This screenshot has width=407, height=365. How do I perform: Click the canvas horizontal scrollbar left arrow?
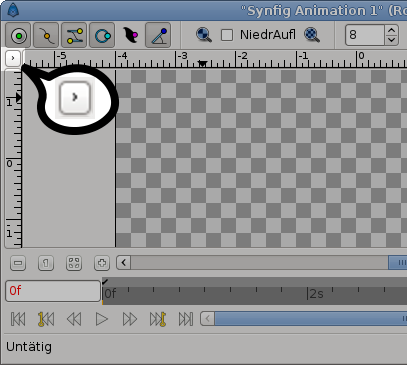point(124,263)
